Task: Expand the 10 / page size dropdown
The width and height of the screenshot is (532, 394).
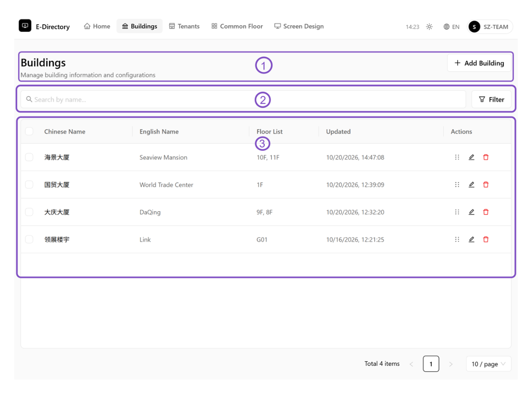Action: (489, 364)
